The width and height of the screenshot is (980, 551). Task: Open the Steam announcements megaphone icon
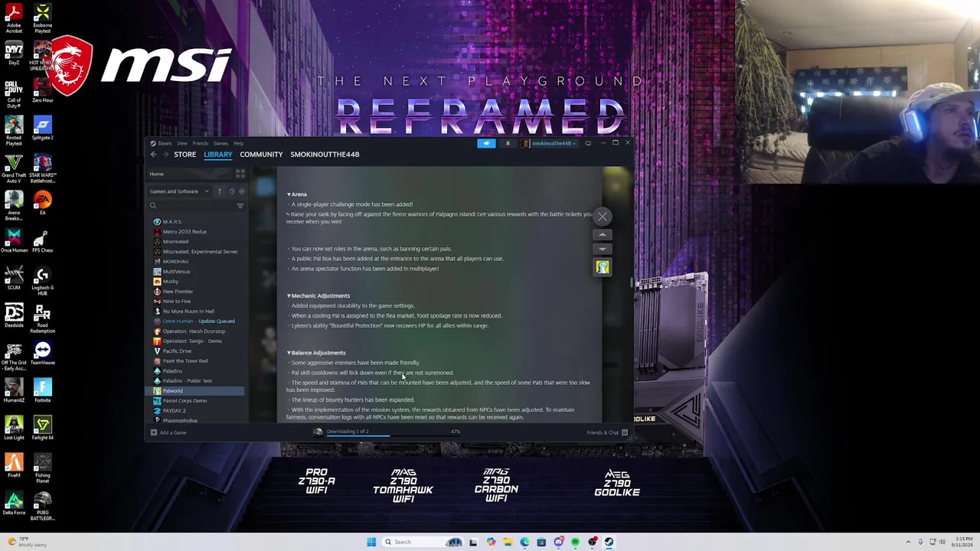486,143
